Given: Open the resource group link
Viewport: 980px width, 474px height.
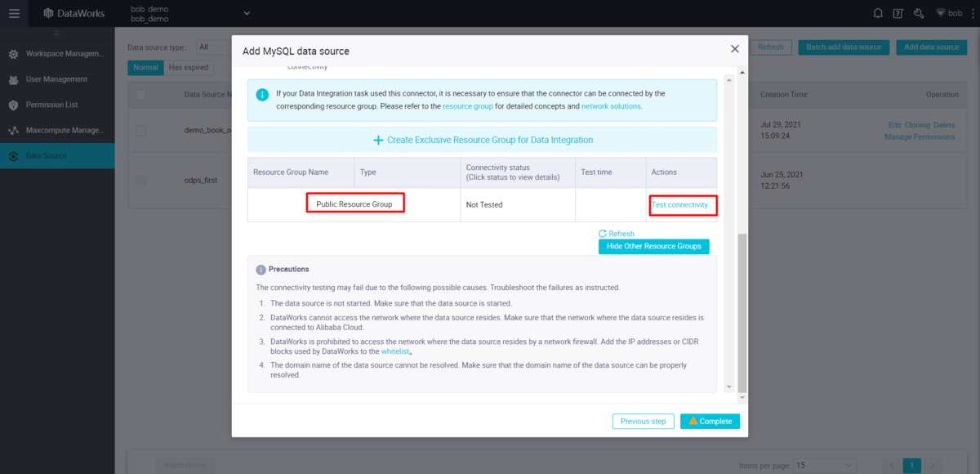Looking at the screenshot, I should tap(467, 106).
